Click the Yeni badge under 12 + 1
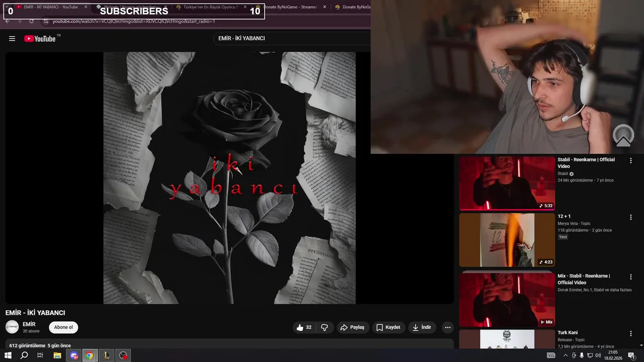The width and height of the screenshot is (644, 362). 563,237
